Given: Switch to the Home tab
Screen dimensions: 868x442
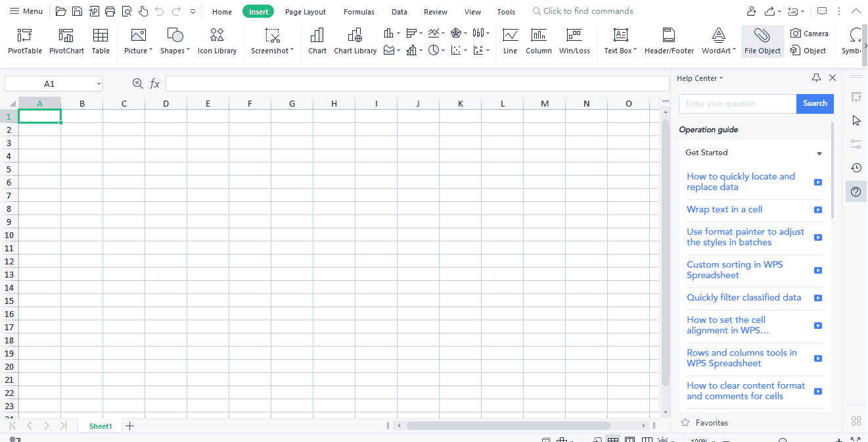Looking at the screenshot, I should click(x=222, y=12).
